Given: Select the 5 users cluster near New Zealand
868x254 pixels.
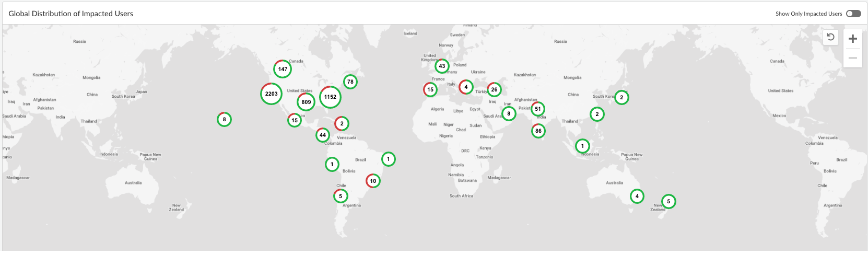Looking at the screenshot, I should coord(668,201).
